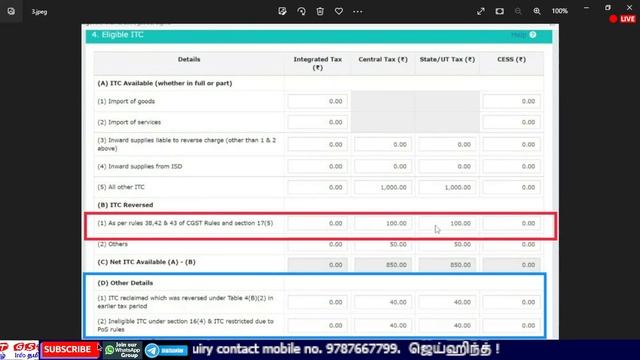
Task: Click Import of services Integrated Tax field
Action: [x=318, y=122]
